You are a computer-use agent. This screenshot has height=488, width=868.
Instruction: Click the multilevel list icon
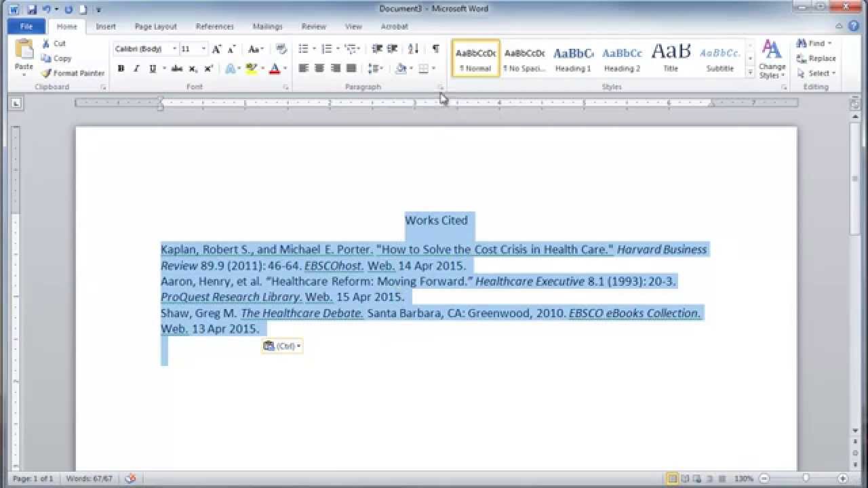351,49
